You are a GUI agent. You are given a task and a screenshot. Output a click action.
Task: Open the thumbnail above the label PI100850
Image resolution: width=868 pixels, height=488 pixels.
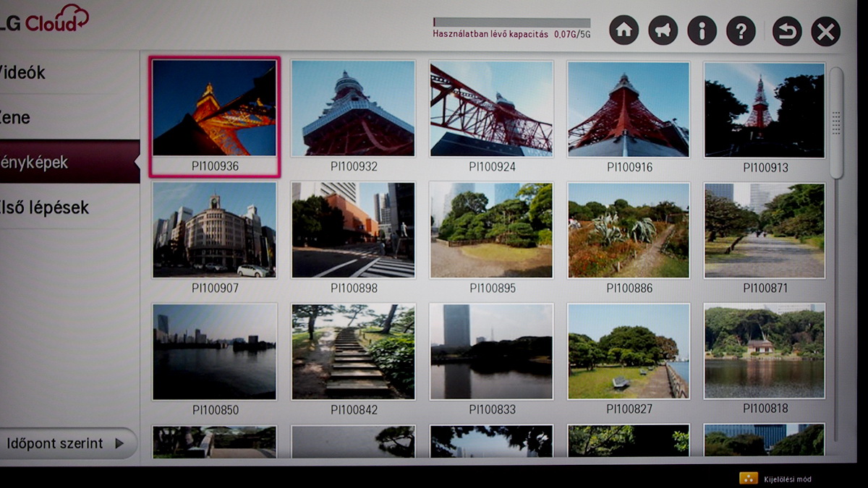click(x=214, y=351)
